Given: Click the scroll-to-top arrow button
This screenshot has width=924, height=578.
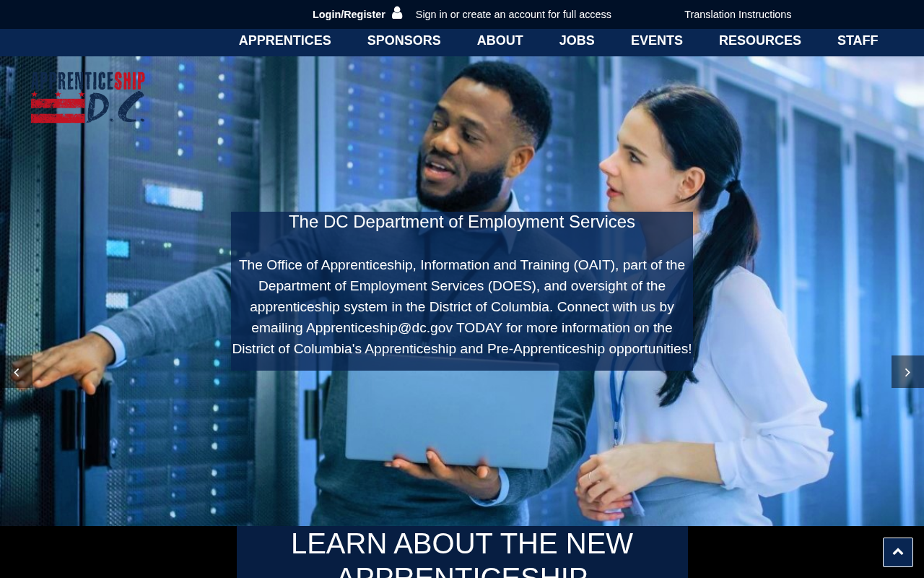Looking at the screenshot, I should tap(898, 552).
